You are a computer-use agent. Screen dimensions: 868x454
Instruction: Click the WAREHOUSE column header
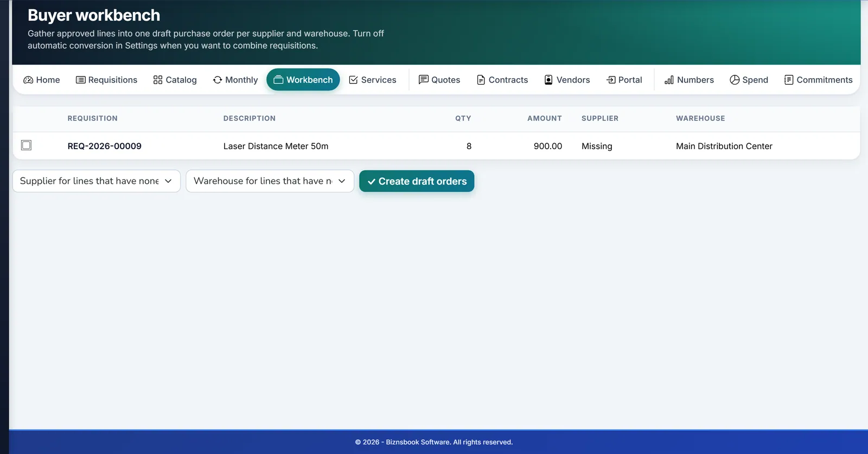pyautogui.click(x=700, y=118)
